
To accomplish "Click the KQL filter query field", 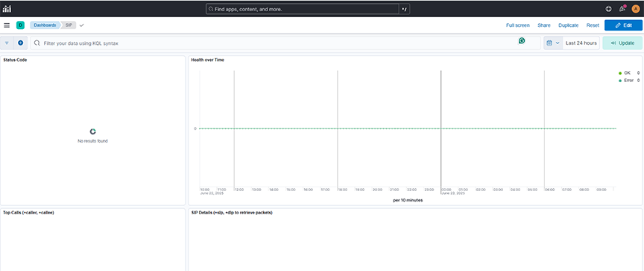I will (x=285, y=43).
